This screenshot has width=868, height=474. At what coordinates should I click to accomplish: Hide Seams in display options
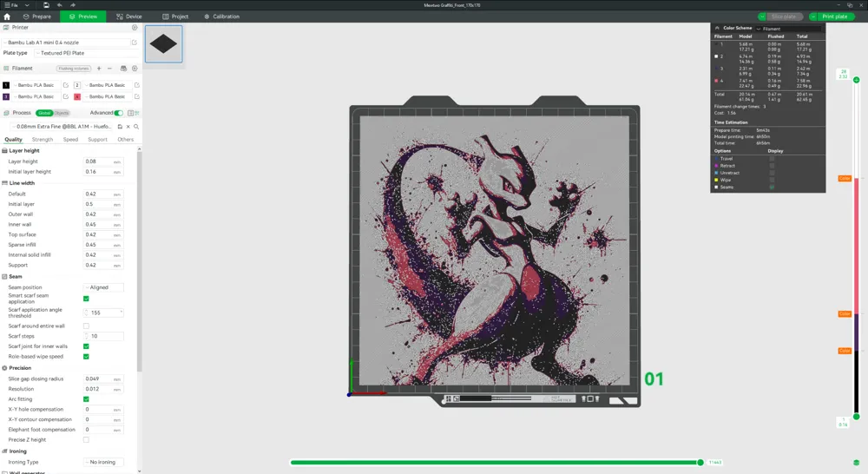pyautogui.click(x=772, y=188)
